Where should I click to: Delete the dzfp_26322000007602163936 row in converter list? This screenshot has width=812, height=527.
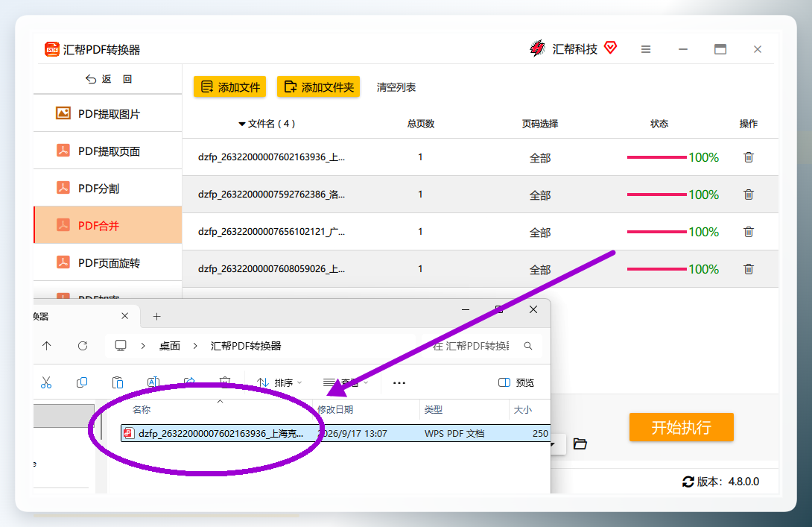click(748, 157)
